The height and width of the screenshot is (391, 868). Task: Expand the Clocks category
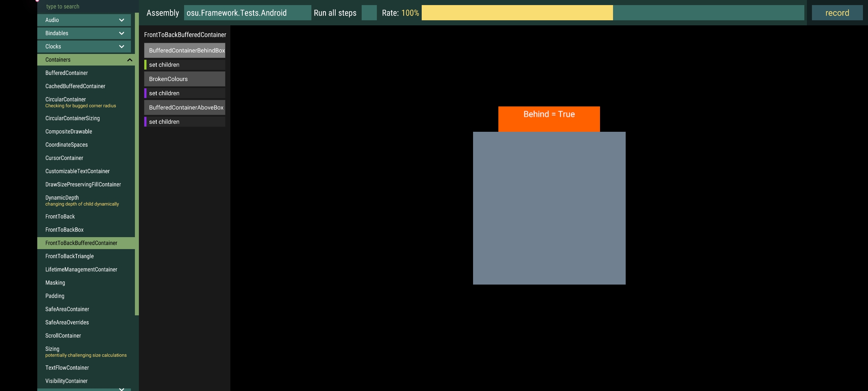click(84, 46)
